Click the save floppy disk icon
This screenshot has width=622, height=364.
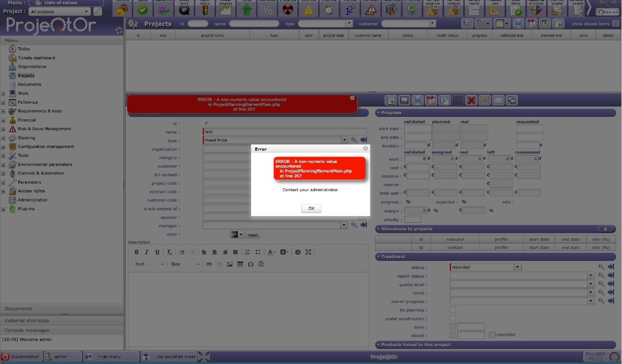click(x=404, y=100)
